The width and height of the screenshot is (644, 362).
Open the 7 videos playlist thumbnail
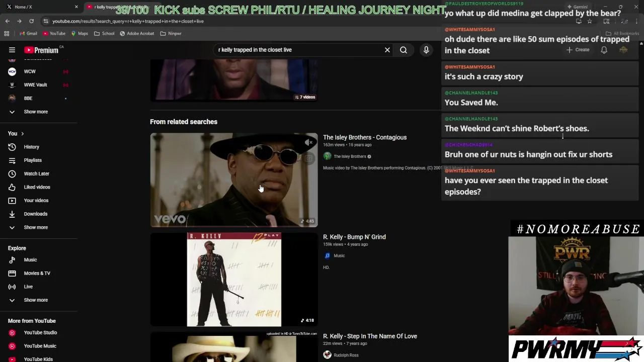tap(234, 80)
